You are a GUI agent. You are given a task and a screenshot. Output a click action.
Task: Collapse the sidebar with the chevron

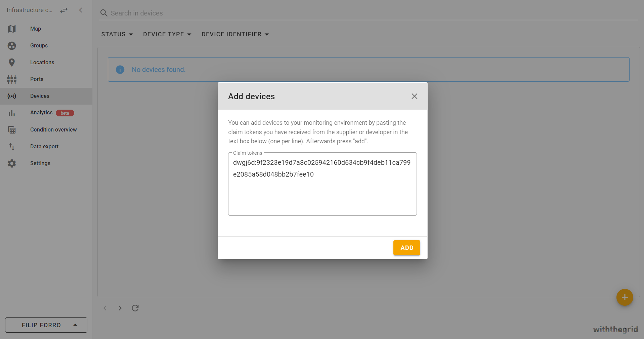coord(81,10)
